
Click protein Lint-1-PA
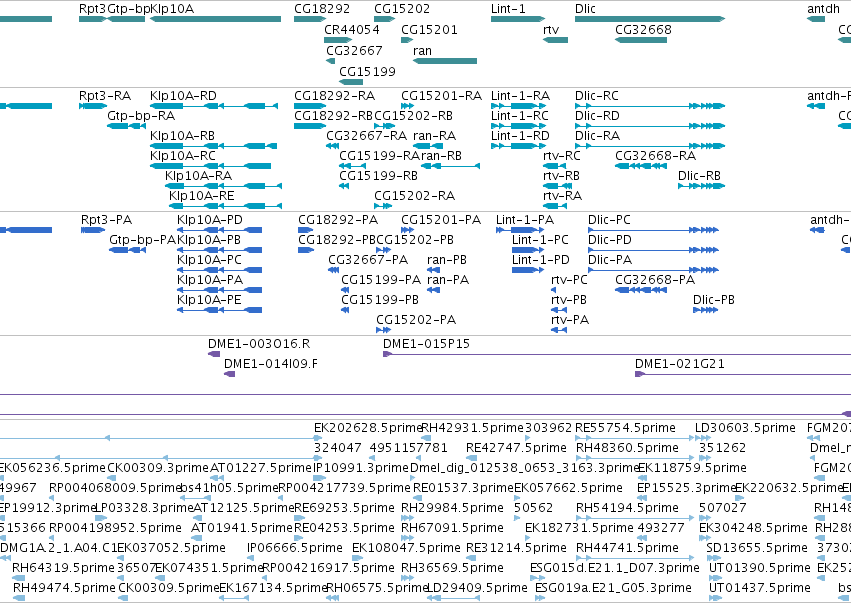tap(520, 230)
